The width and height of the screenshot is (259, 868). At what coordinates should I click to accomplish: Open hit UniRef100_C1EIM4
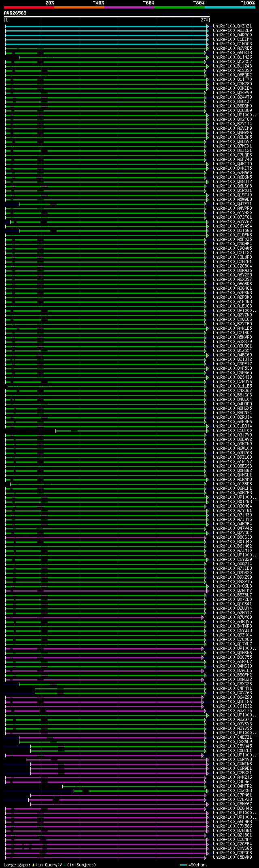232,39
